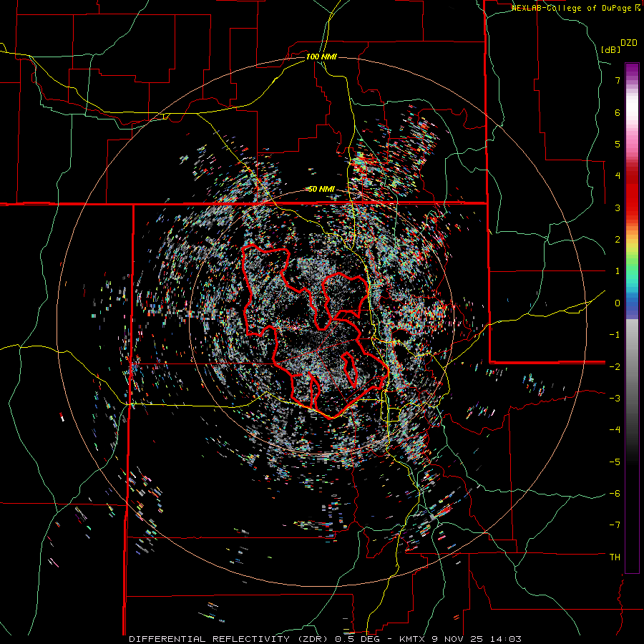Select the -1 value on color scale
This screenshot has height=644, width=644.
[615, 335]
